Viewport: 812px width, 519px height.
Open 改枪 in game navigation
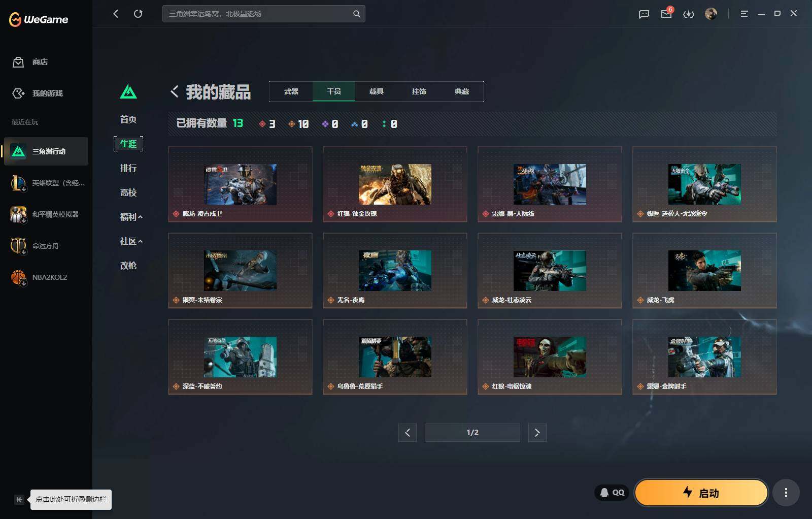coord(128,266)
